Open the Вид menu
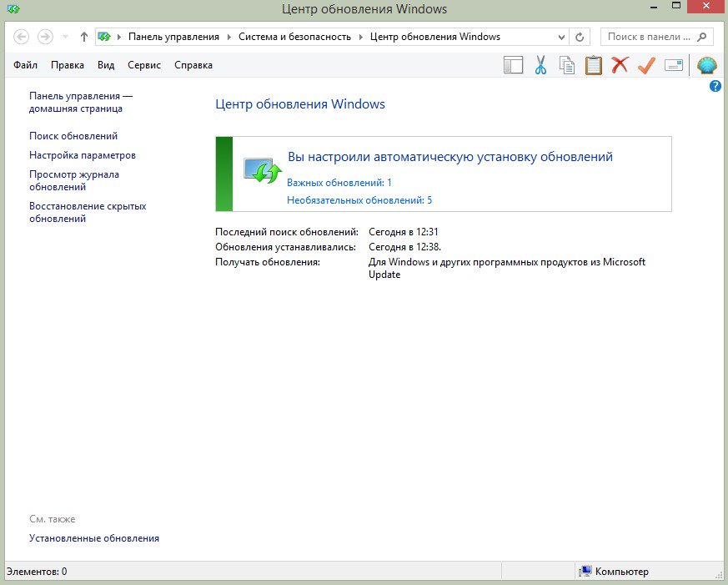This screenshot has width=728, height=585. tap(106, 65)
